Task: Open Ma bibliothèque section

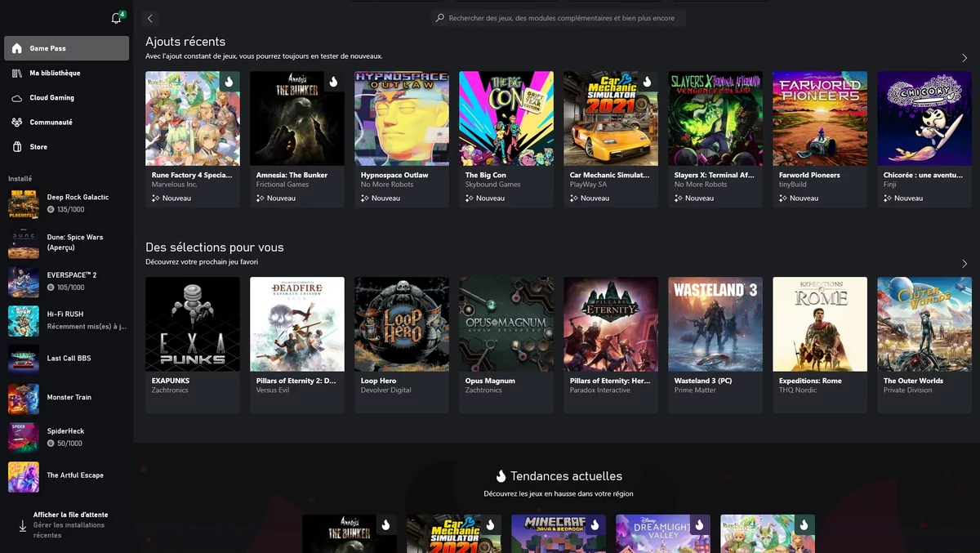Action: coord(67,73)
